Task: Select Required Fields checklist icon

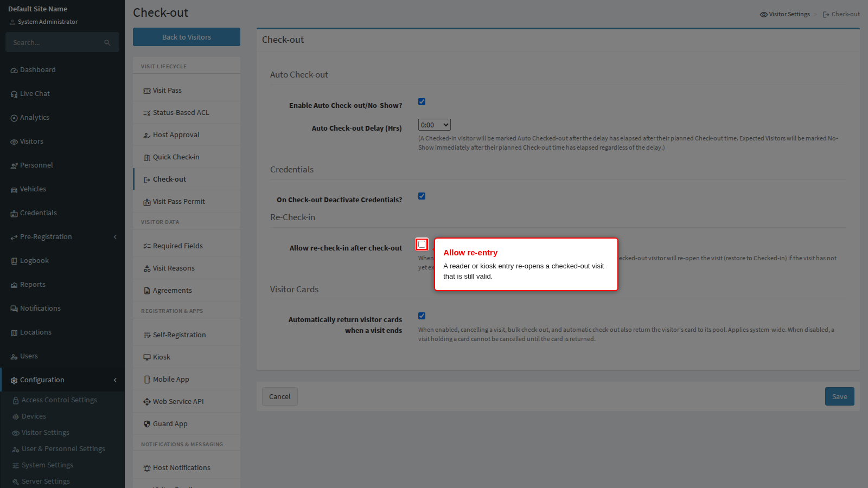Action: [x=147, y=246]
